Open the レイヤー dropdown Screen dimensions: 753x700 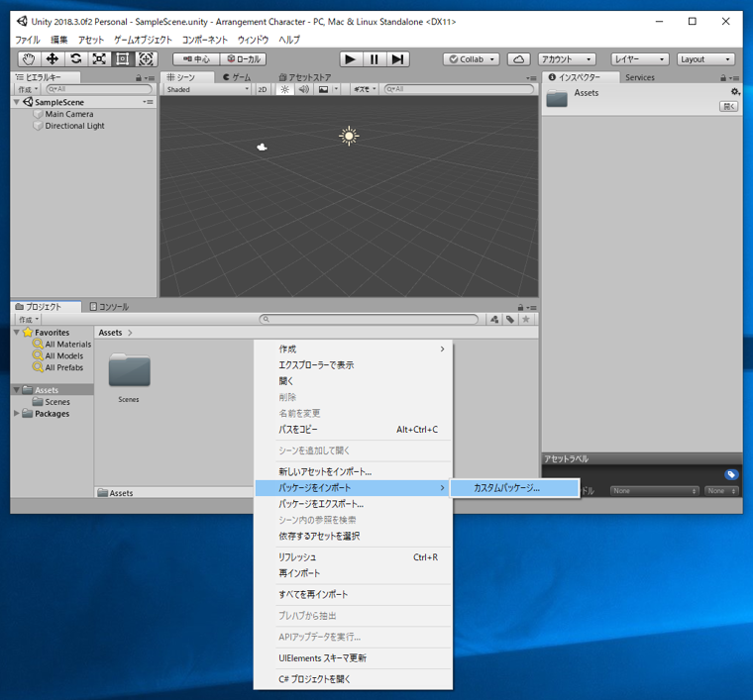640,59
